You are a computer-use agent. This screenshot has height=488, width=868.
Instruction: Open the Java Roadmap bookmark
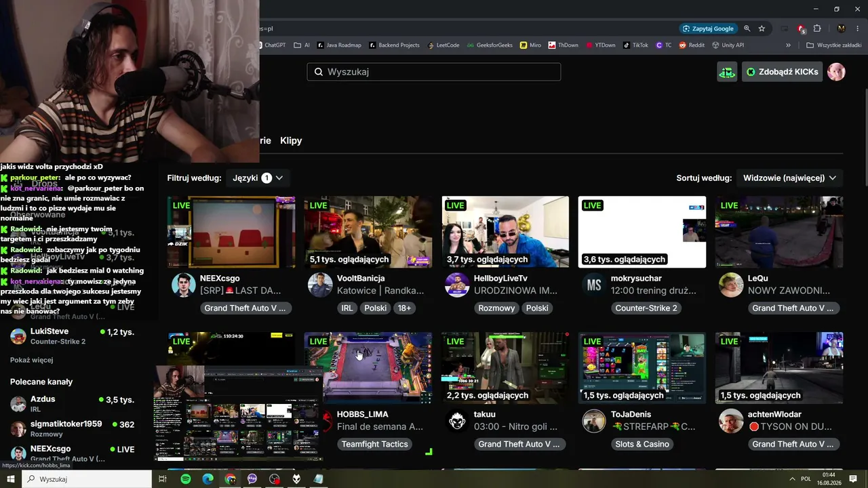coord(339,45)
